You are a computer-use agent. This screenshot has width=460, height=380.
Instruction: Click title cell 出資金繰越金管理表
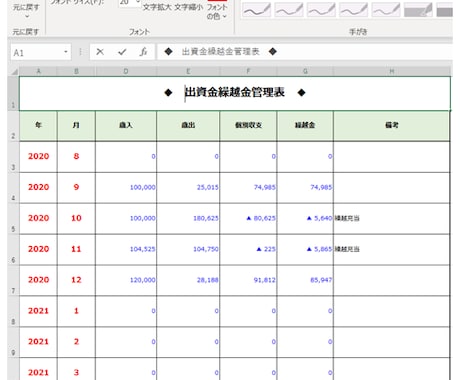point(235,93)
